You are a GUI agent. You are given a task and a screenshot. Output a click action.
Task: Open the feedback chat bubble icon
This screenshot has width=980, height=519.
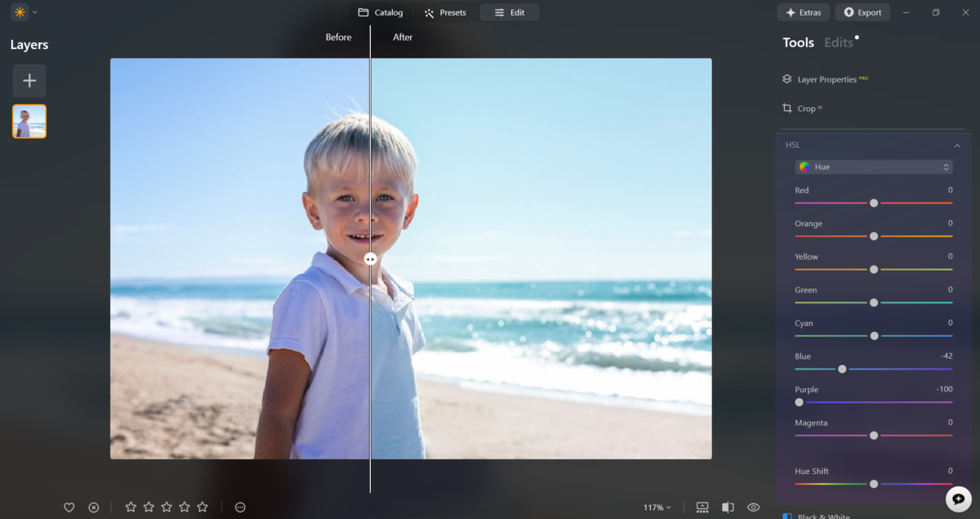959,498
